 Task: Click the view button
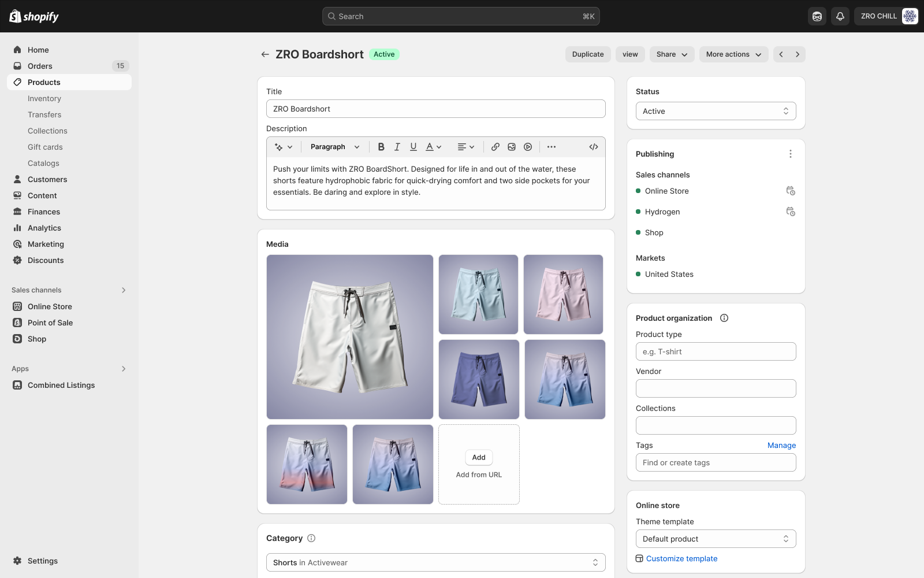tap(630, 54)
